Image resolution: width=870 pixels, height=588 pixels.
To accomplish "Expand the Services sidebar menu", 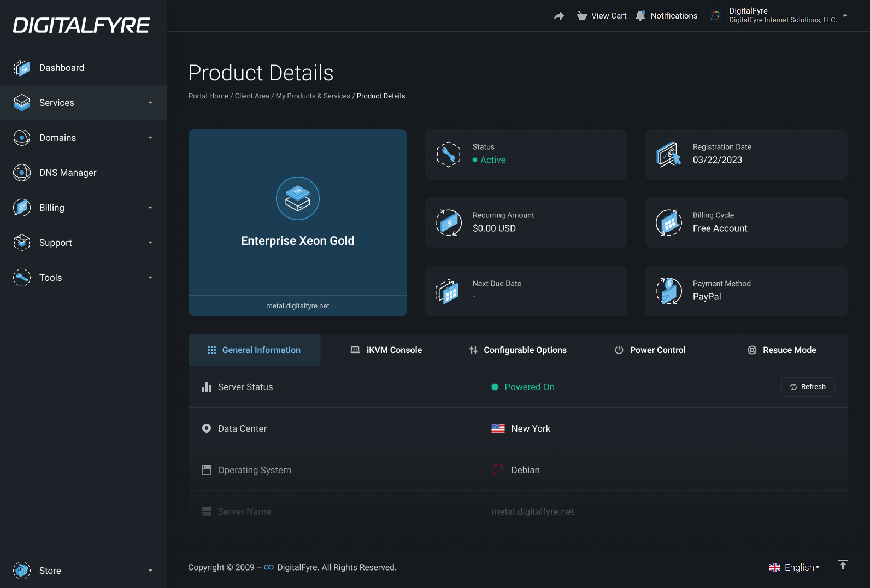I will (x=83, y=103).
